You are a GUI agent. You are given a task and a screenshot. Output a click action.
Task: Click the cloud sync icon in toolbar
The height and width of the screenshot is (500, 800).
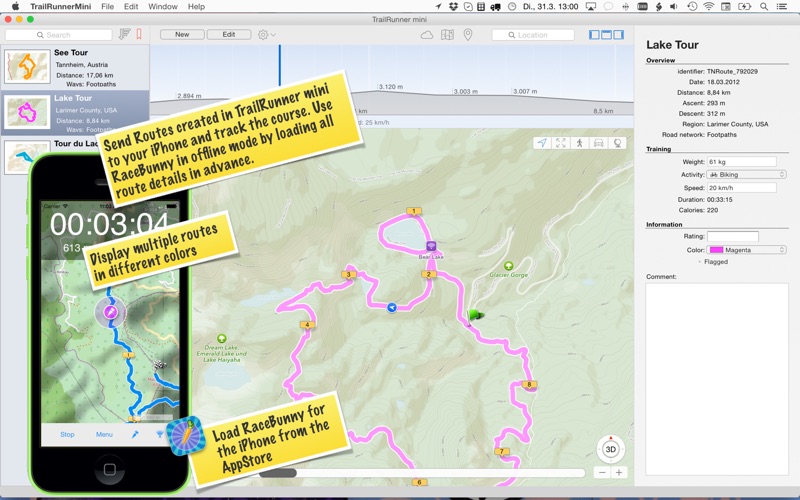[x=427, y=35]
